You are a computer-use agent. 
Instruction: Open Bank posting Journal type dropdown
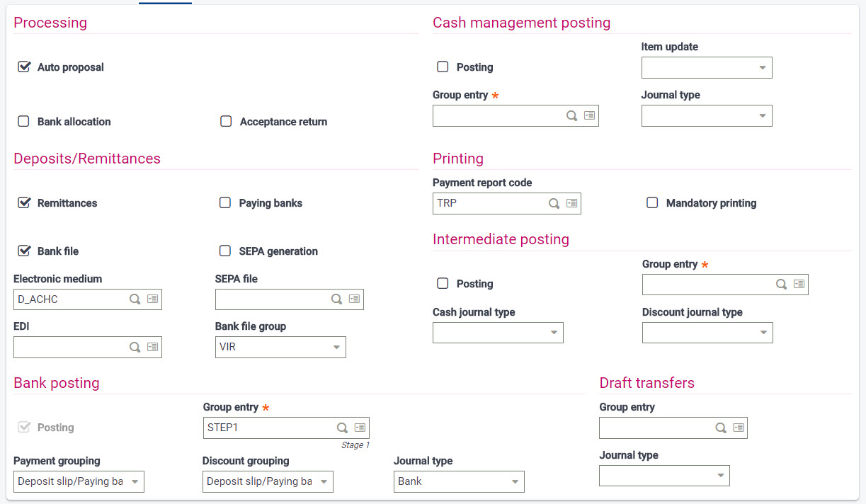click(x=459, y=482)
